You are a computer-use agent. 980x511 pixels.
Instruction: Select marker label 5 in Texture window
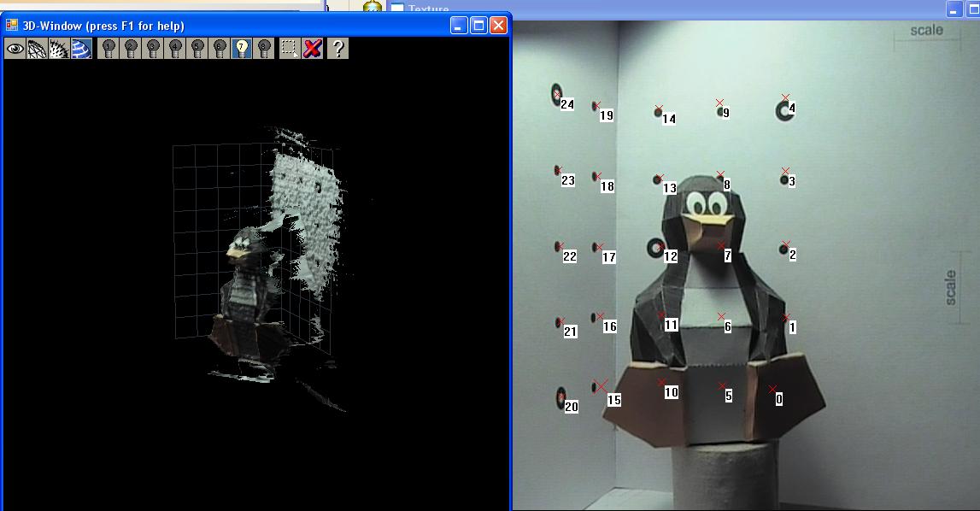click(729, 396)
